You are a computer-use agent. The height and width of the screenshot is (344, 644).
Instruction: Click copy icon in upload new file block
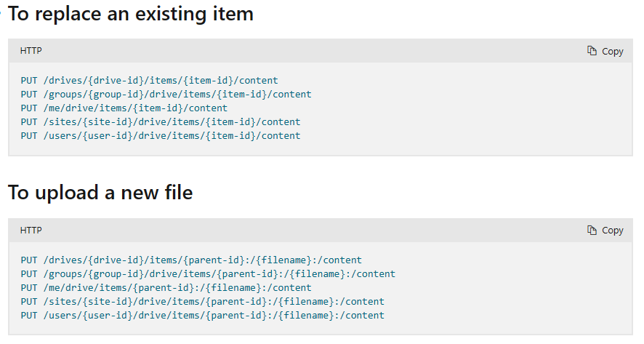click(x=592, y=230)
